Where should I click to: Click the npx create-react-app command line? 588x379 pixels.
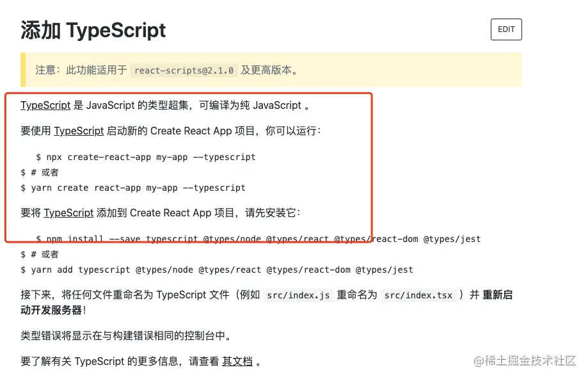click(145, 157)
